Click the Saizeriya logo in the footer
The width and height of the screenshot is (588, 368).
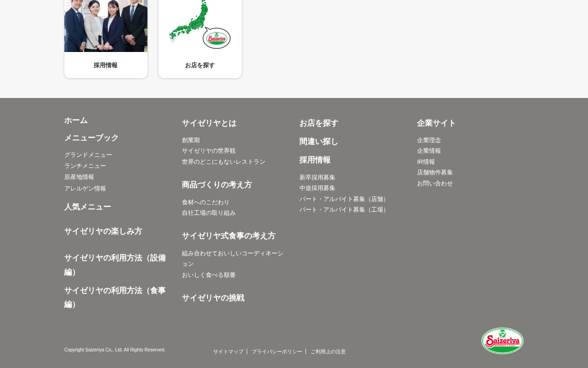click(x=503, y=341)
